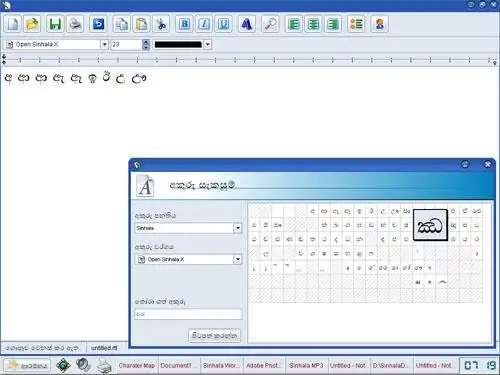Click the button at the dialog's bottom left

point(214,335)
